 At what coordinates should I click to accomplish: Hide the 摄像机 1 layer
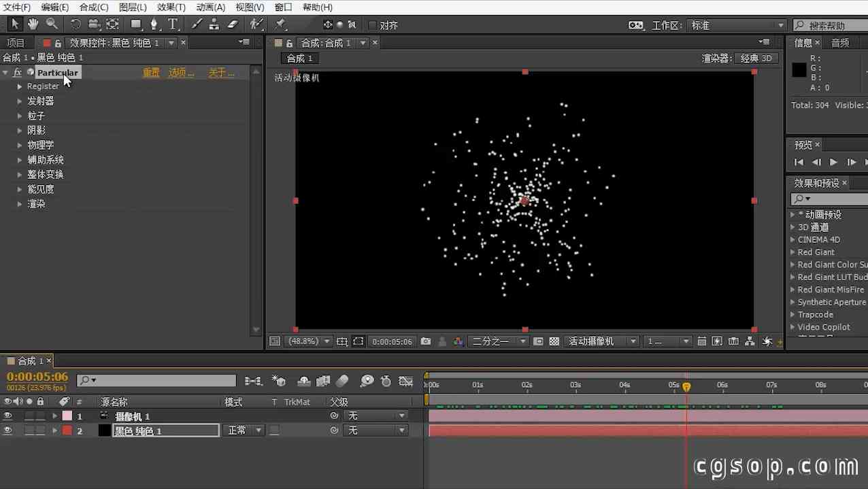tap(7, 416)
